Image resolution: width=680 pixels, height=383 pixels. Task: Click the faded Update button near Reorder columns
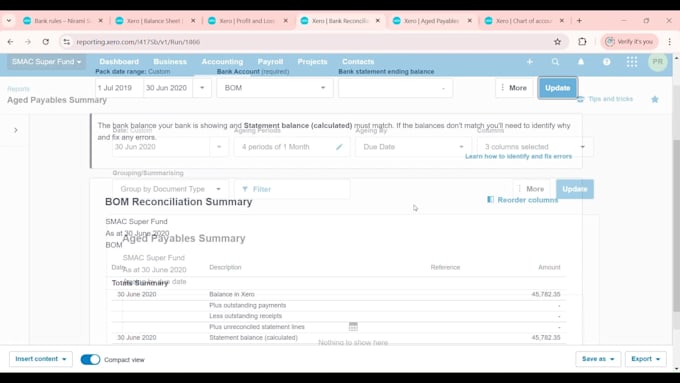[x=575, y=189]
